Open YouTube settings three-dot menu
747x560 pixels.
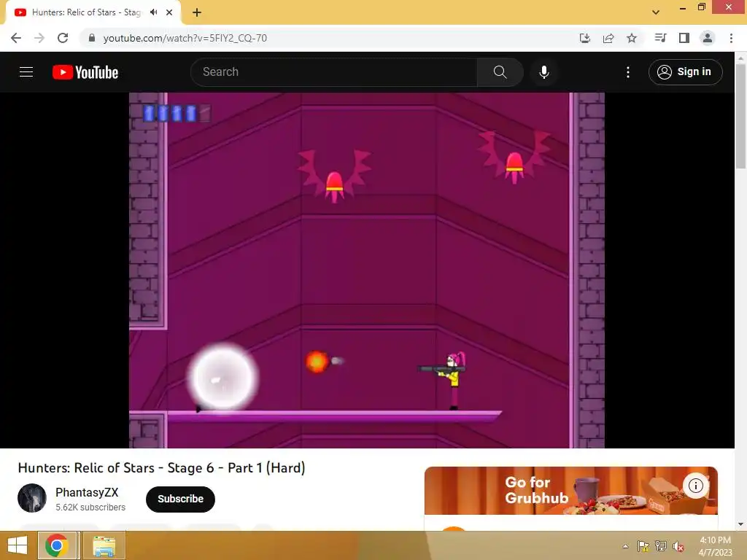(628, 72)
